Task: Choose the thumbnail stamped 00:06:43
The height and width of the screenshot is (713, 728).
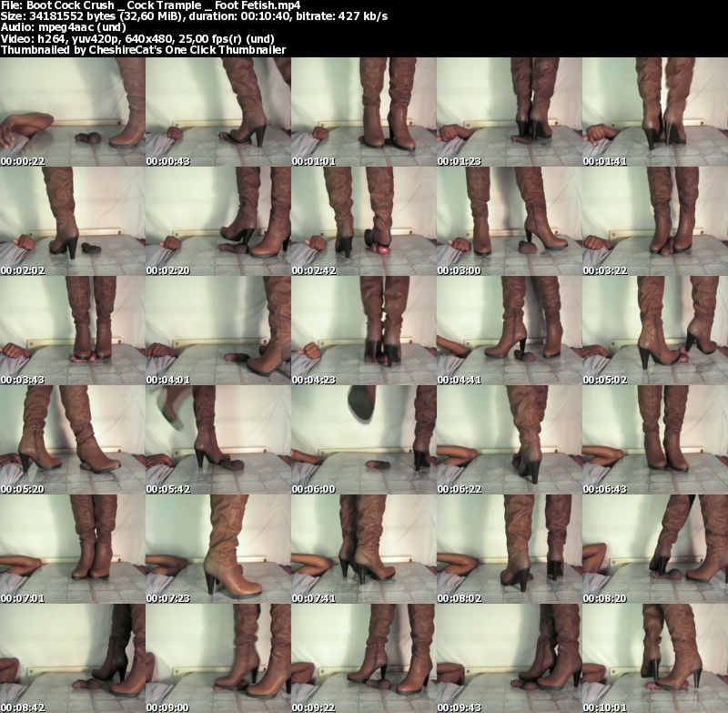Action: 655,440
